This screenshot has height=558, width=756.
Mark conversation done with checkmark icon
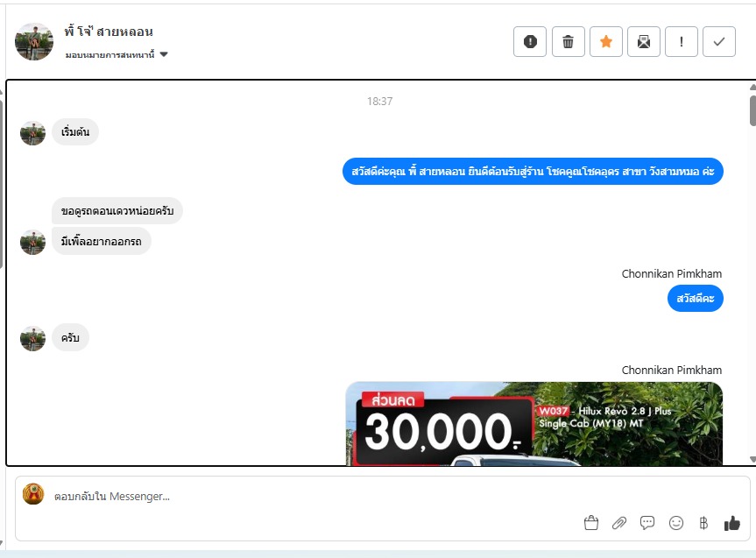[719, 41]
